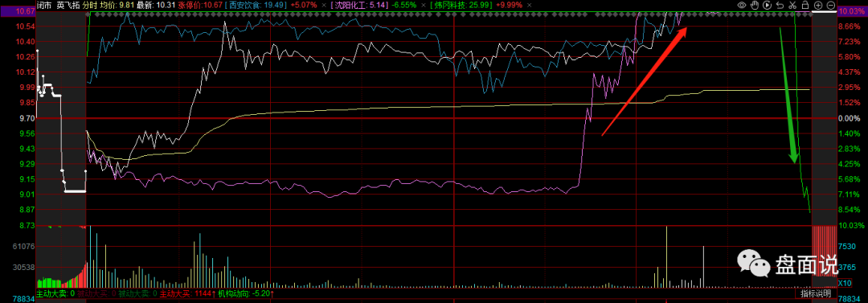Toggle the padlock lock icon
The height and width of the screenshot is (303, 868).
tap(805, 5)
